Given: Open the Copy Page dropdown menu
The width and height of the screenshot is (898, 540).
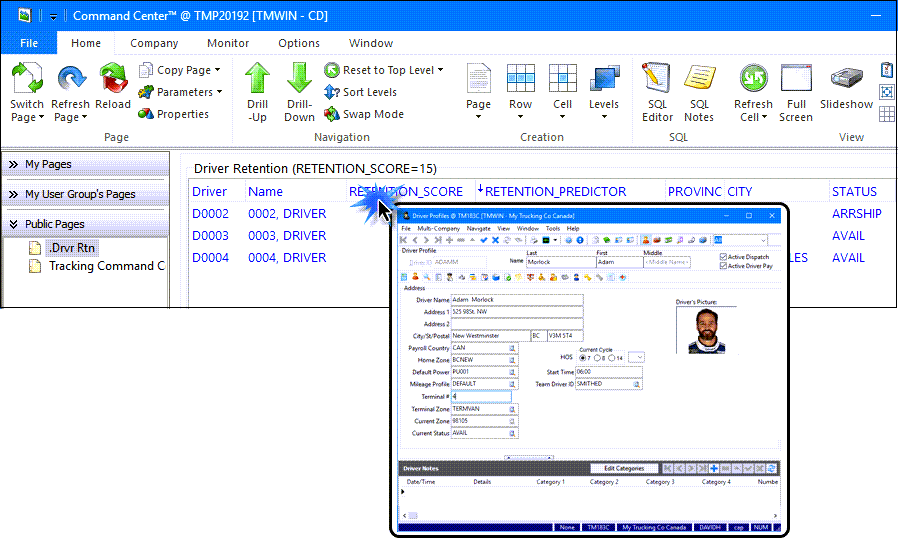Looking at the screenshot, I should pyautogui.click(x=217, y=70).
